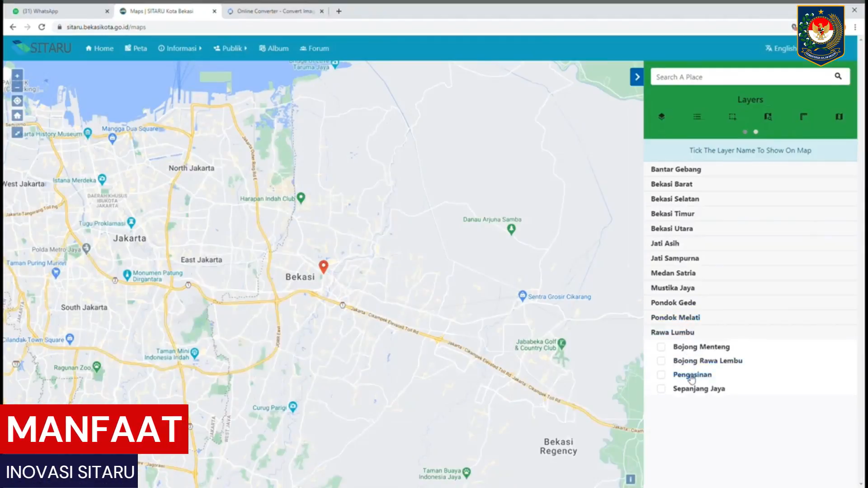This screenshot has width=868, height=488.
Task: Open the Informasi dropdown menu
Action: (x=180, y=48)
